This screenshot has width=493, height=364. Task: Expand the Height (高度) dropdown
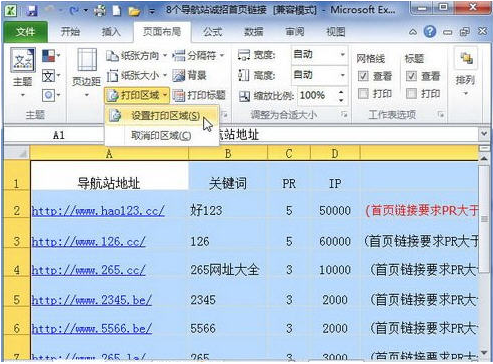(342, 75)
